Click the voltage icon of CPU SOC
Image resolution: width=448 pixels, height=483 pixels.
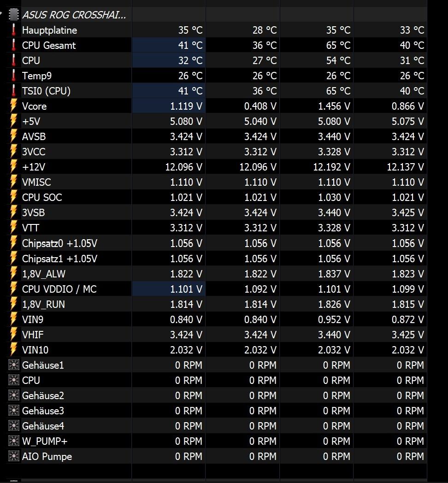pos(13,197)
